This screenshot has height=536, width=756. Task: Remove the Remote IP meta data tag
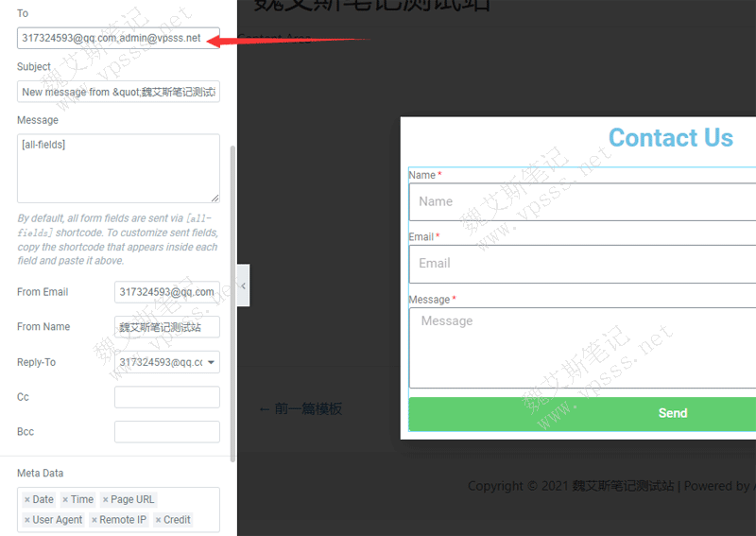(94, 520)
